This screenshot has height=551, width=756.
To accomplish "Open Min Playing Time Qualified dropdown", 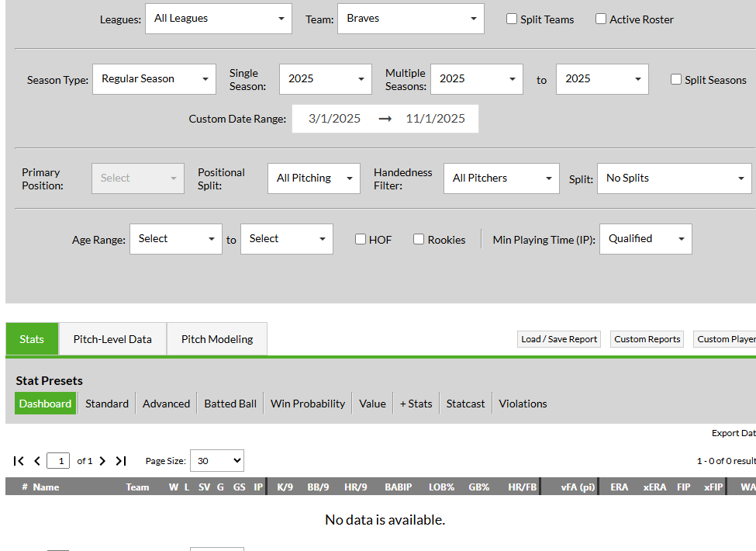I will [x=646, y=239].
